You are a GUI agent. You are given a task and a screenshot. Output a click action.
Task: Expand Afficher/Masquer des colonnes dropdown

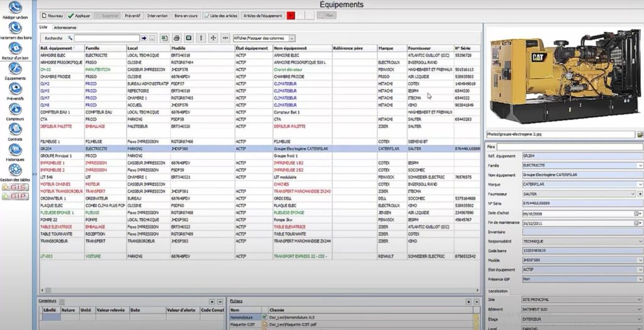tap(291, 38)
